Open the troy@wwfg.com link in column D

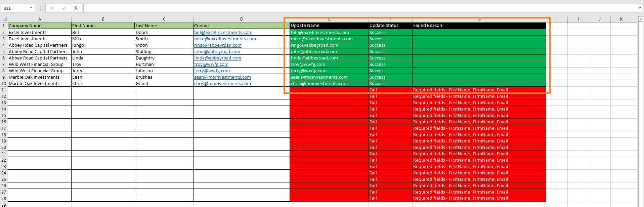point(211,64)
